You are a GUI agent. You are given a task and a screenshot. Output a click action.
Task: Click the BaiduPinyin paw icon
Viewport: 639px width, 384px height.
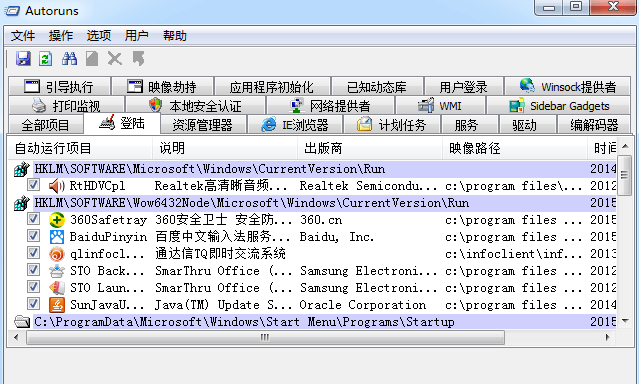[x=57, y=237]
